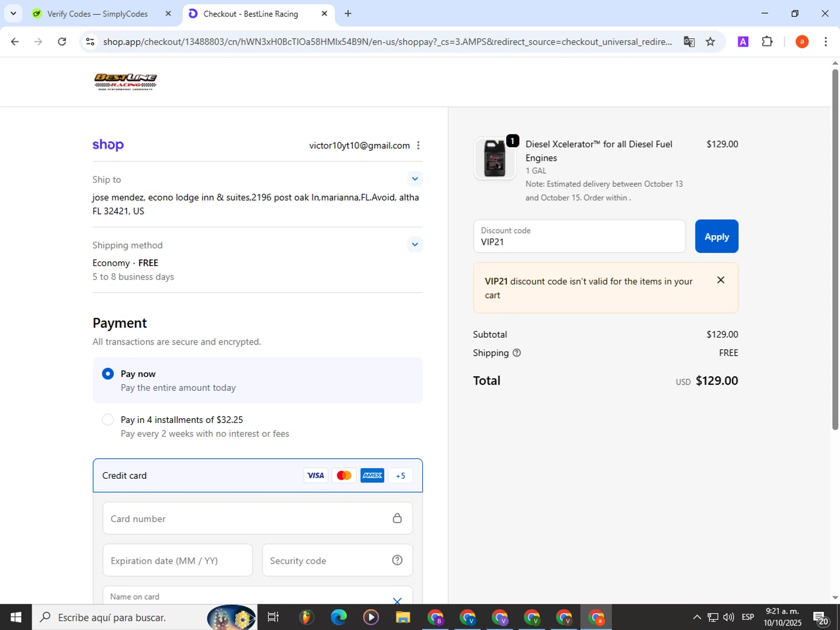Click the lock icon in card number field
The height and width of the screenshot is (630, 840).
[x=397, y=519]
